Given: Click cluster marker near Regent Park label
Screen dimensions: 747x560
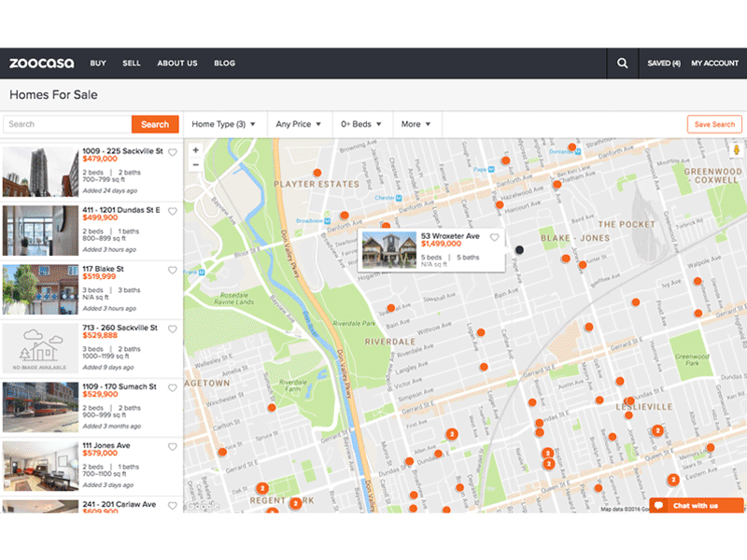Looking at the screenshot, I should point(262,487).
